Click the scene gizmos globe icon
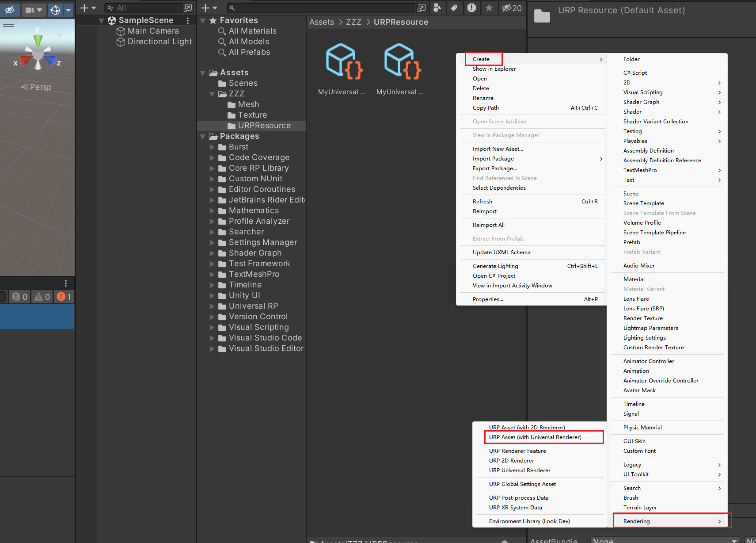Screen dimensions: 756x543 click(x=55, y=10)
